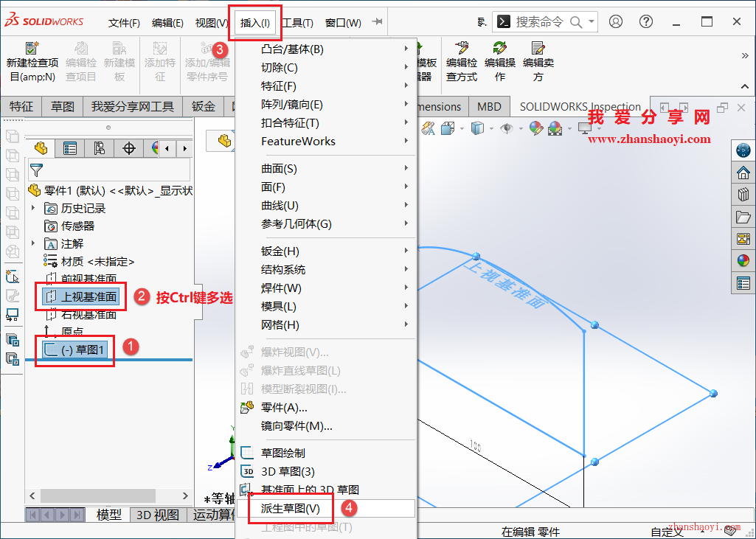Open the ConfigurationManager tab icon
The width and height of the screenshot is (756, 539).
click(100, 148)
